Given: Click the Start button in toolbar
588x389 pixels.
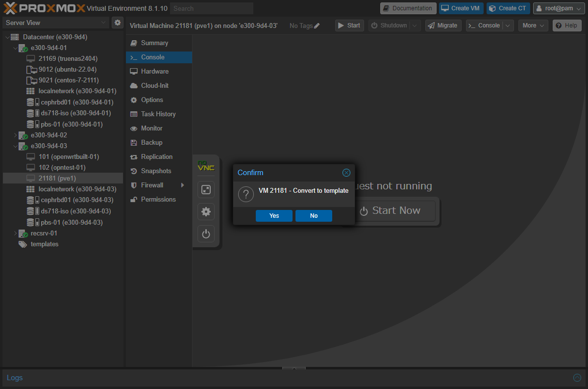Looking at the screenshot, I should tap(349, 26).
